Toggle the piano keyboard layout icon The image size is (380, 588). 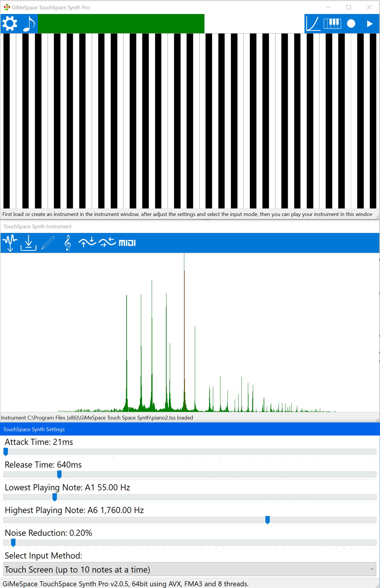[x=332, y=24]
